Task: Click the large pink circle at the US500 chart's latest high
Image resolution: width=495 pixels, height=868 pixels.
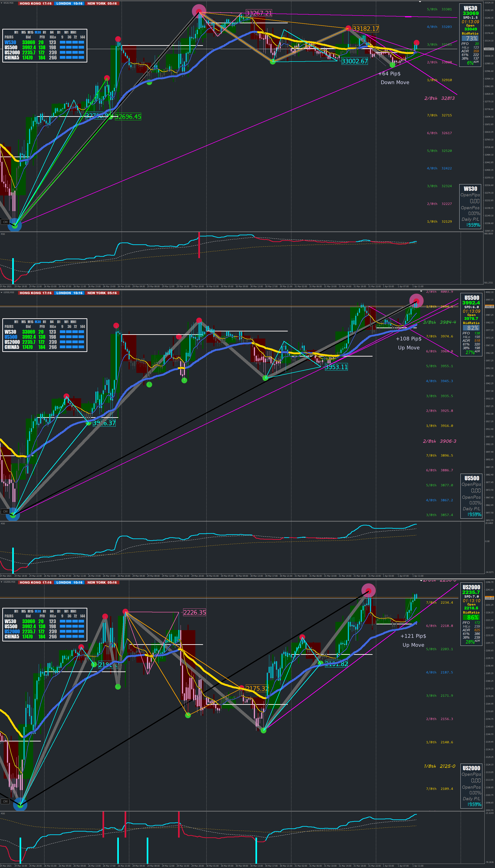Action: (x=416, y=301)
